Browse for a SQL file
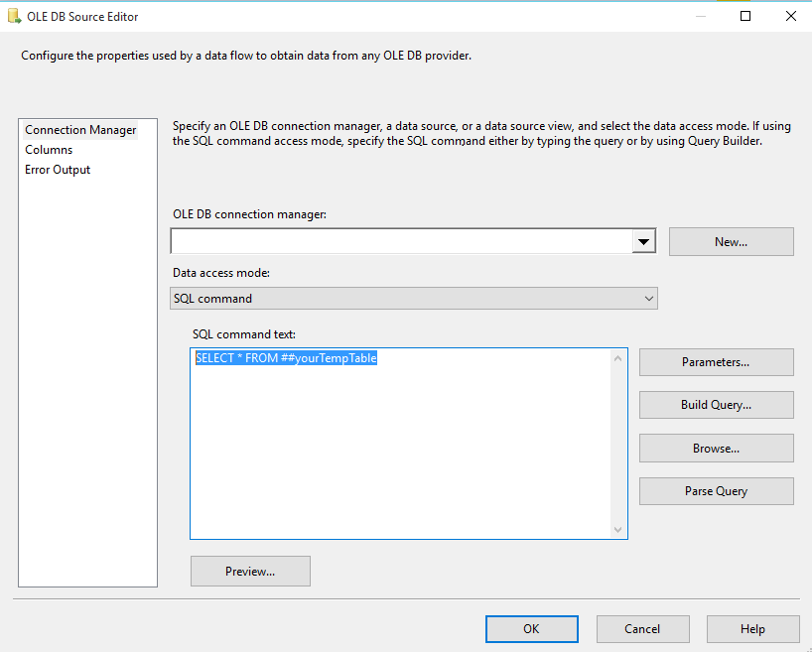The width and height of the screenshot is (812, 652). pyautogui.click(x=716, y=448)
